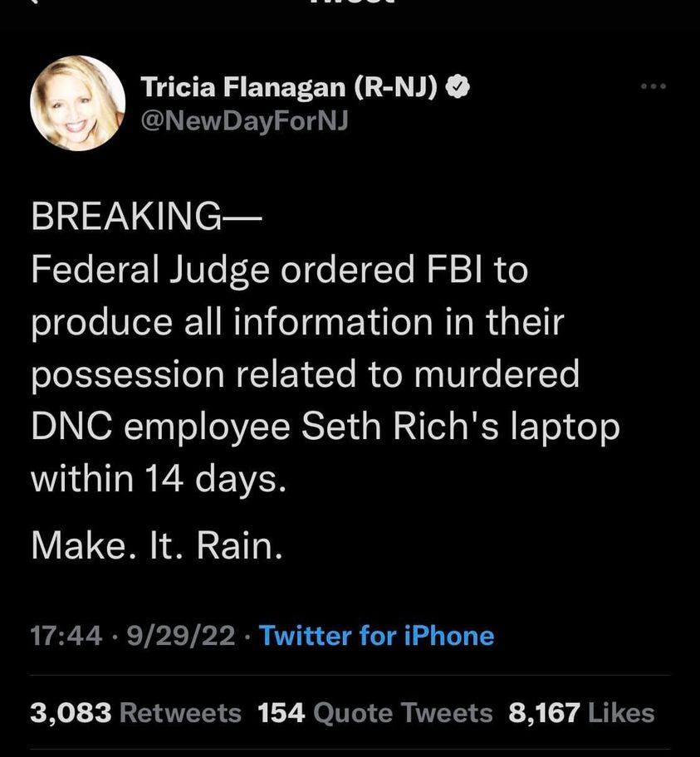Click the "Make. It. Rain." line
This screenshot has width=700, height=757.
(157, 545)
